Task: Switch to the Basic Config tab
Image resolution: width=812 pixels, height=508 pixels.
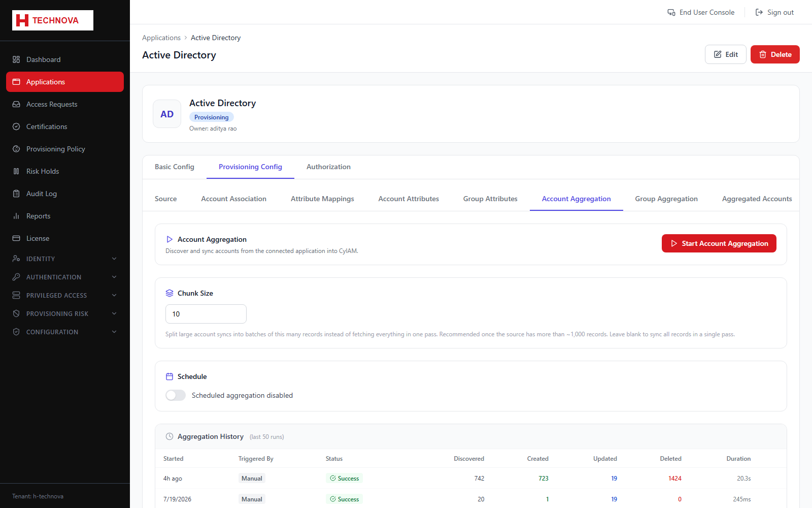Action: (x=175, y=167)
